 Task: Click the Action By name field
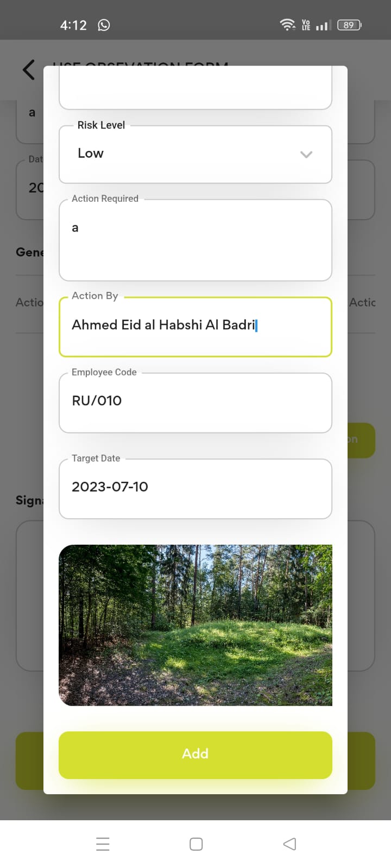(x=195, y=327)
